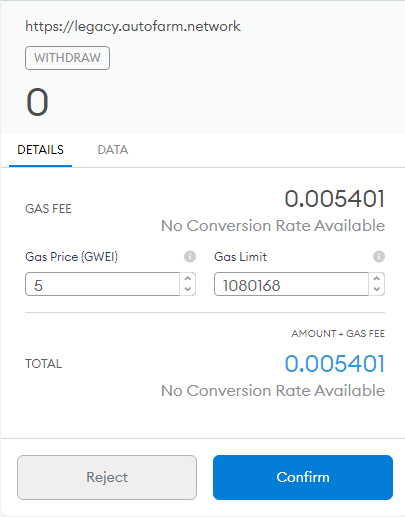
Task: Click the legacy.autofarm.network origin URL
Action: click(133, 26)
